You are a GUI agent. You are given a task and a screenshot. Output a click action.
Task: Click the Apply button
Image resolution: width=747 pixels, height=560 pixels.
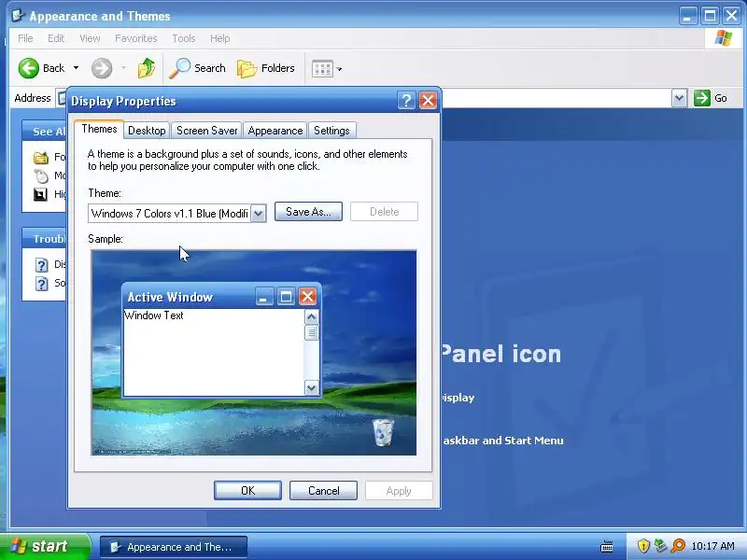[399, 491]
